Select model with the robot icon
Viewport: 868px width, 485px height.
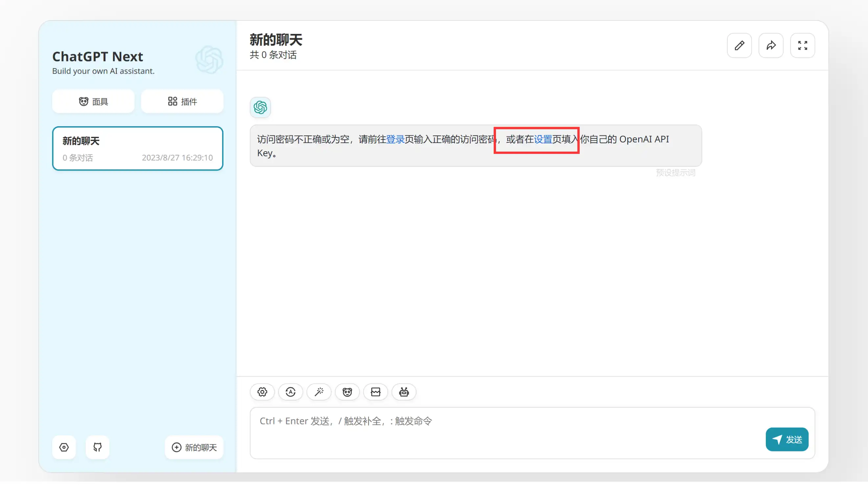point(404,392)
